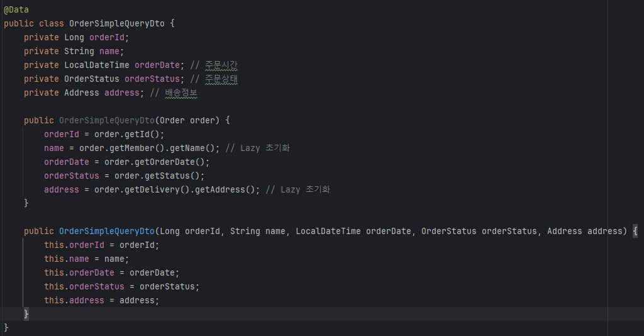Click the getMember() method call
The height and width of the screenshot is (336, 644).
(x=136, y=148)
